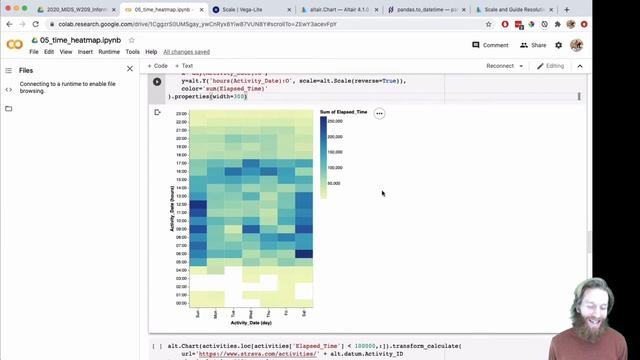Star the notebook 05_time_heatmap.ipynb
Image resolution: width=640 pixels, height=360 pixels.
tap(131, 40)
